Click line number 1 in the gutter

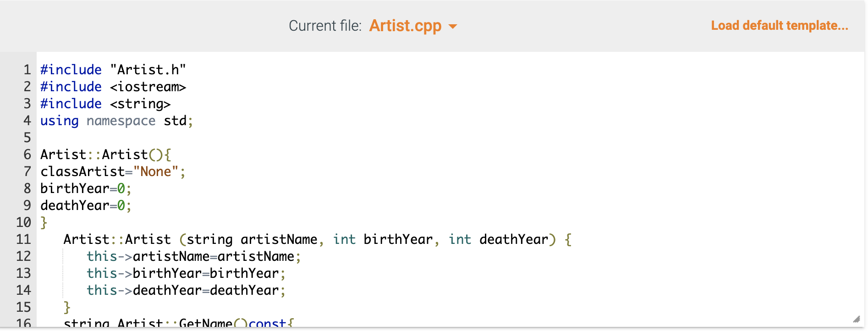27,70
